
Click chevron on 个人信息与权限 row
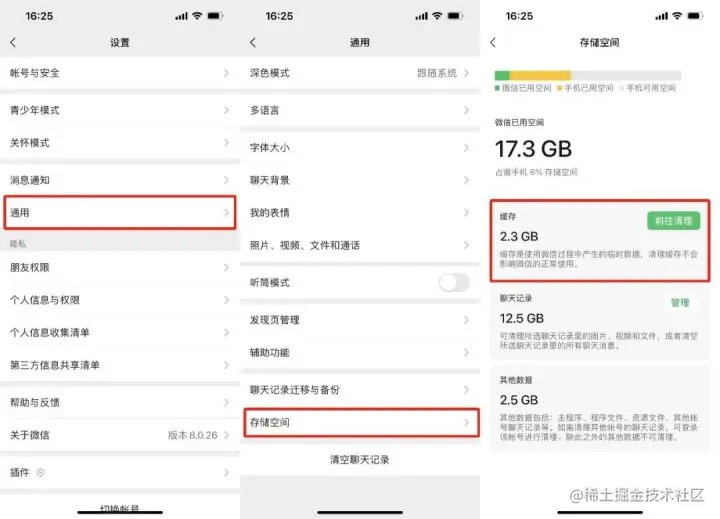226,300
